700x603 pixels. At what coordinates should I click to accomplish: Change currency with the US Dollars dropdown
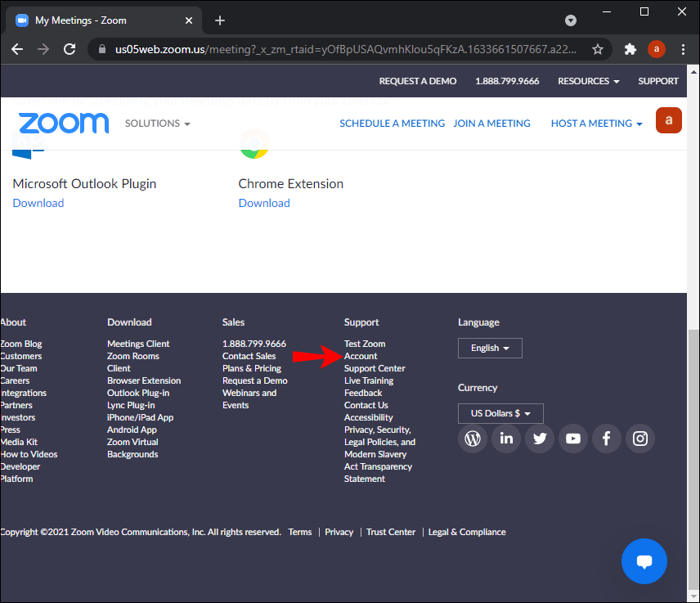(500, 413)
